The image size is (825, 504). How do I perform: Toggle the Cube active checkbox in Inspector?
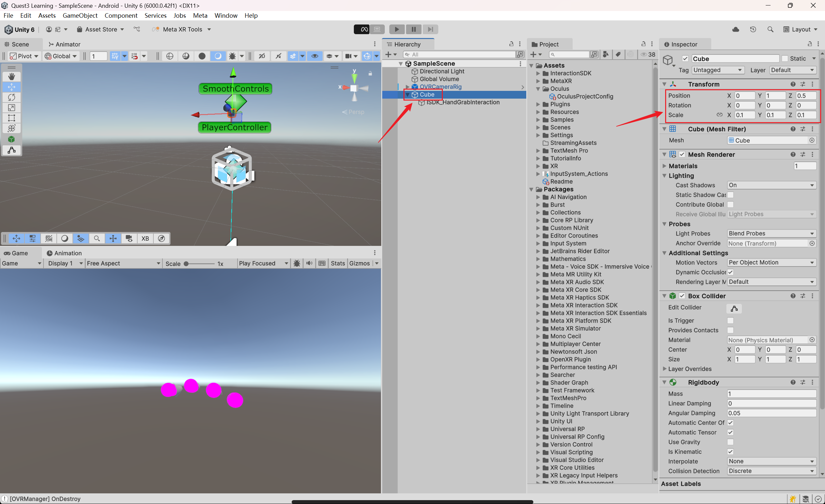coord(685,59)
